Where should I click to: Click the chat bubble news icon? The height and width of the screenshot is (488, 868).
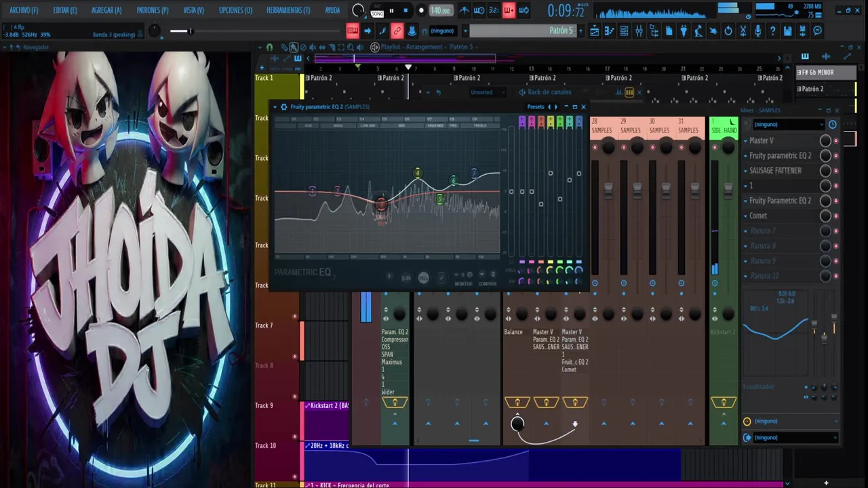(x=817, y=30)
